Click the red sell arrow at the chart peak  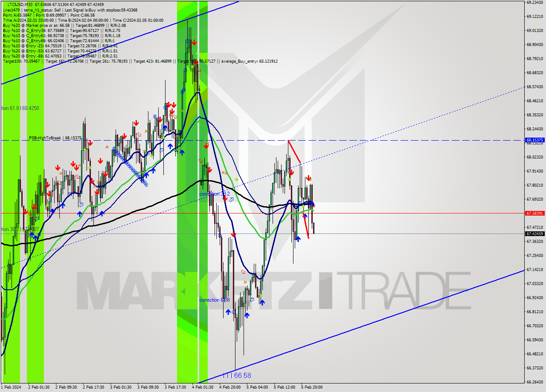194,42
